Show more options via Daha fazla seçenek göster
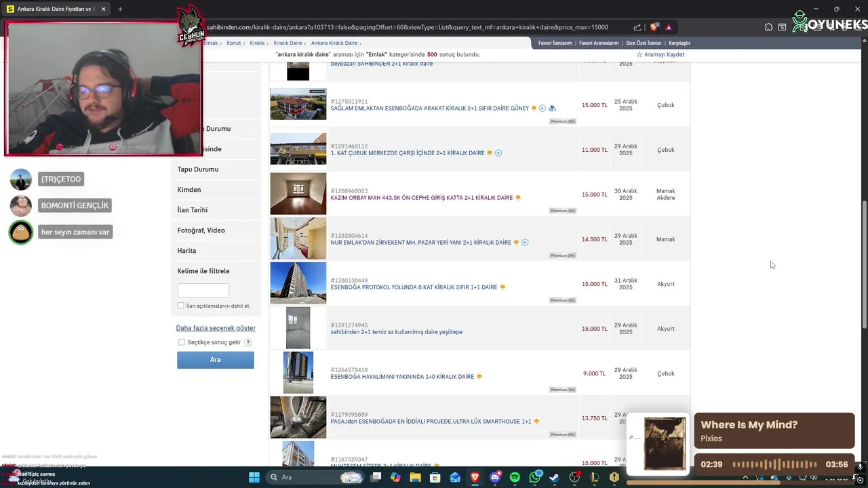868x488 pixels. click(216, 328)
